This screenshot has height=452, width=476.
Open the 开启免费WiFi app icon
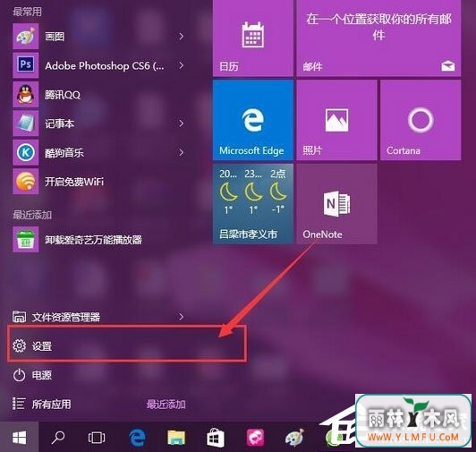(x=25, y=182)
